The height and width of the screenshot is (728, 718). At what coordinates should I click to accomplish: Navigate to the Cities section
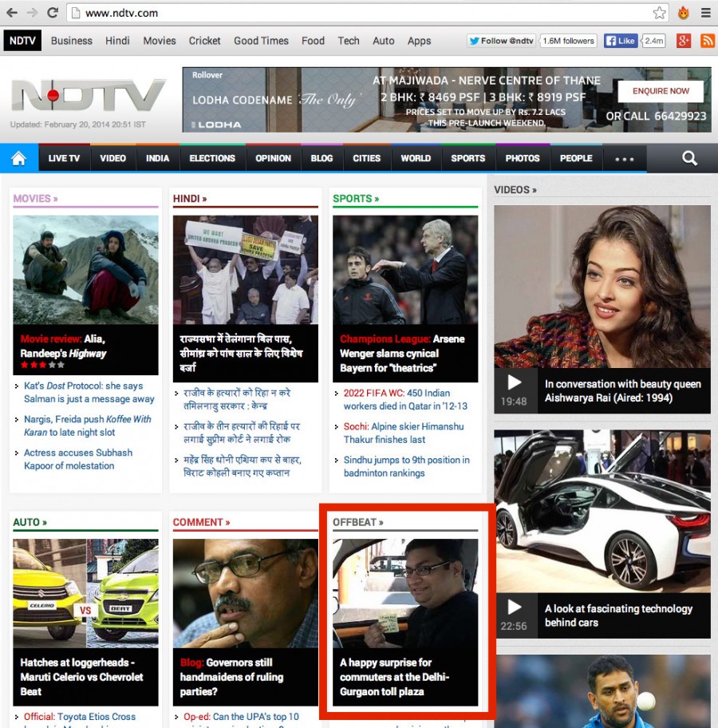click(x=367, y=158)
